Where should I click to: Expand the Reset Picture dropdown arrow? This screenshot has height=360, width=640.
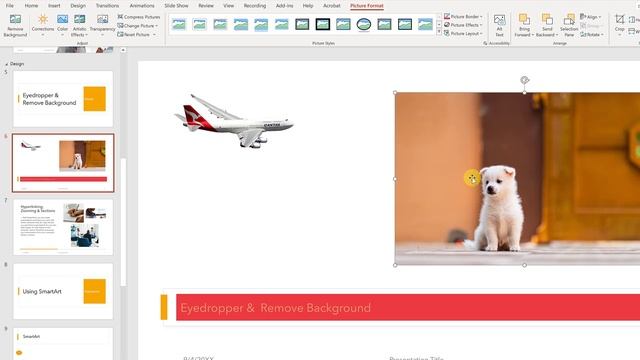pos(155,35)
